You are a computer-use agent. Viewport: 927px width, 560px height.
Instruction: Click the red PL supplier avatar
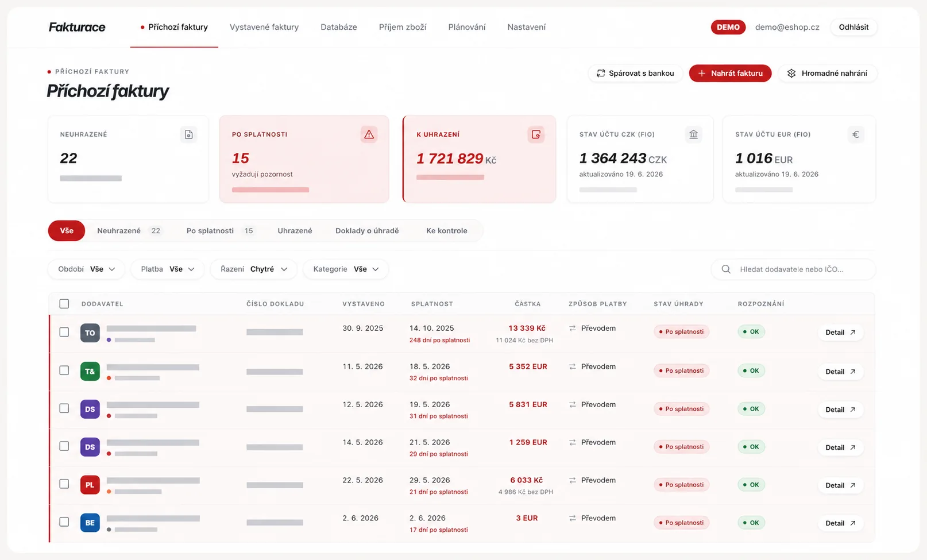(90, 485)
